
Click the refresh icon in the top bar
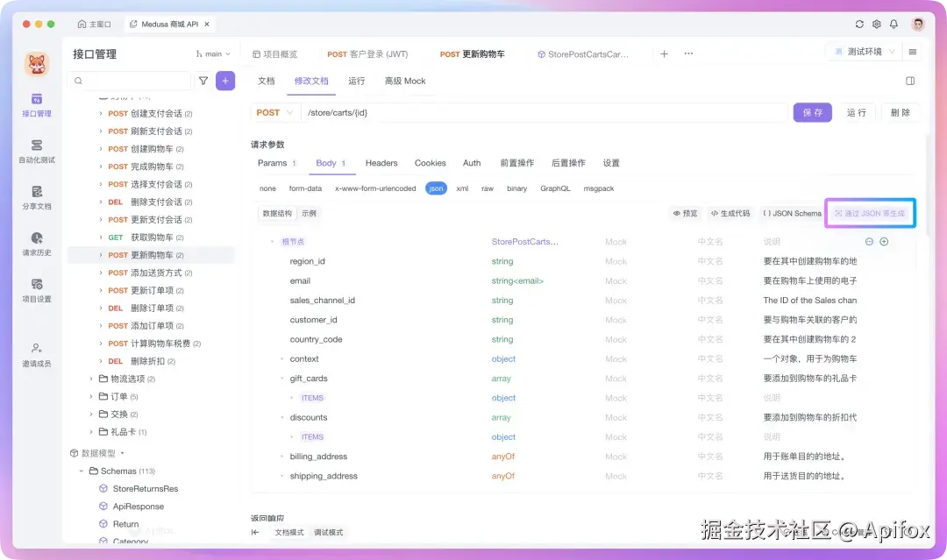859,25
